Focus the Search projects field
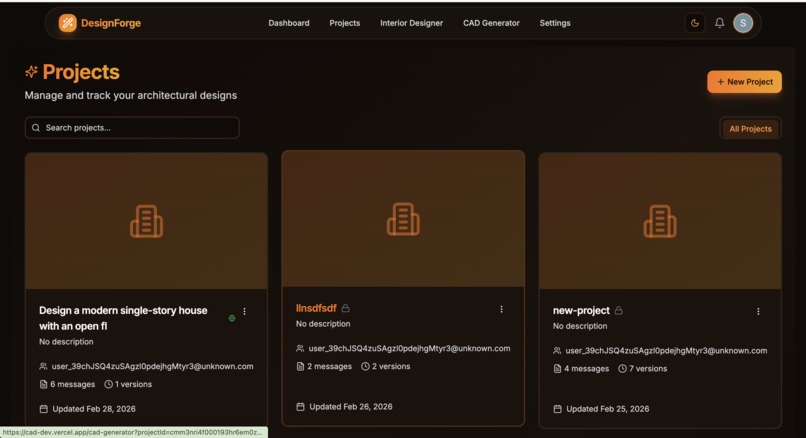The width and height of the screenshot is (806, 438). (x=132, y=127)
